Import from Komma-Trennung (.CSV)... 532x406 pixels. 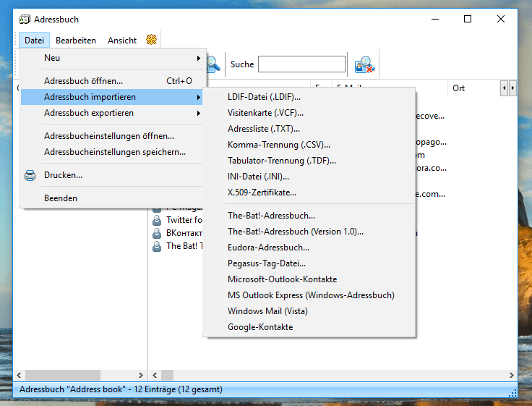309,145
